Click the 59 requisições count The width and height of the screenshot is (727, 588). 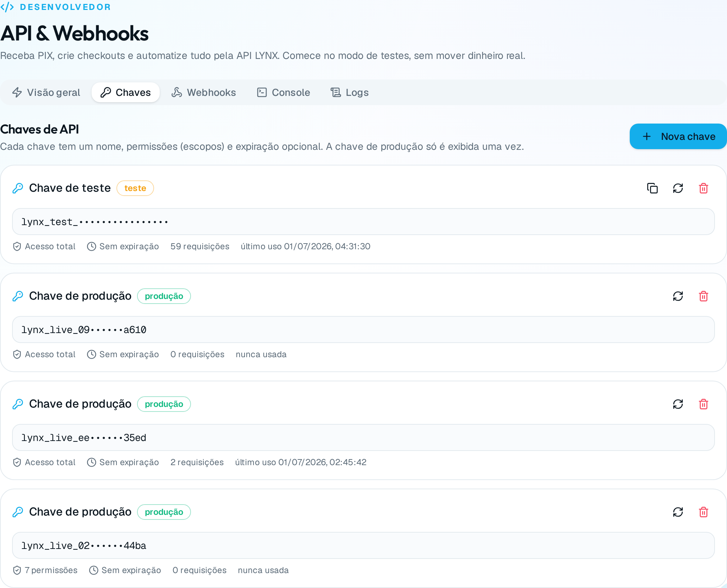(200, 246)
